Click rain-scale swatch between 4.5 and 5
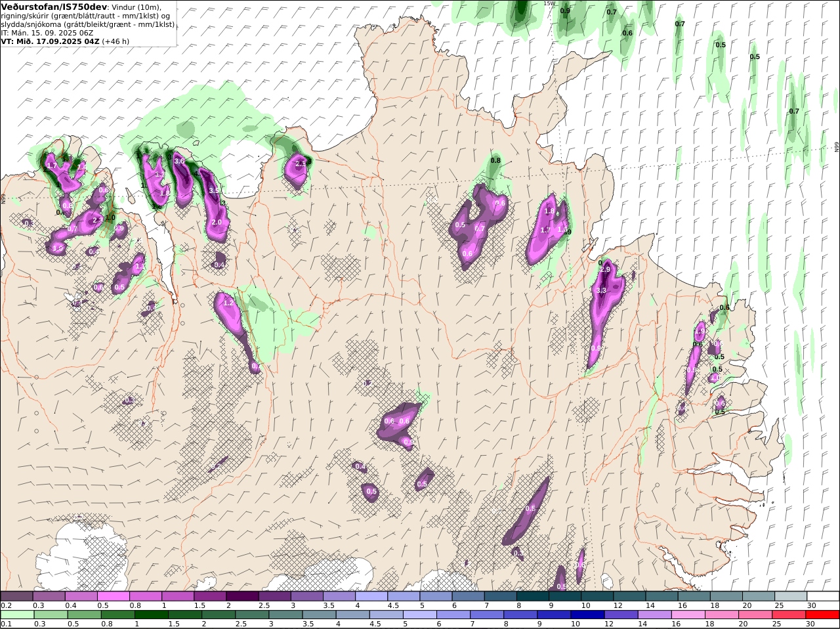The image size is (840, 629). 386,615
